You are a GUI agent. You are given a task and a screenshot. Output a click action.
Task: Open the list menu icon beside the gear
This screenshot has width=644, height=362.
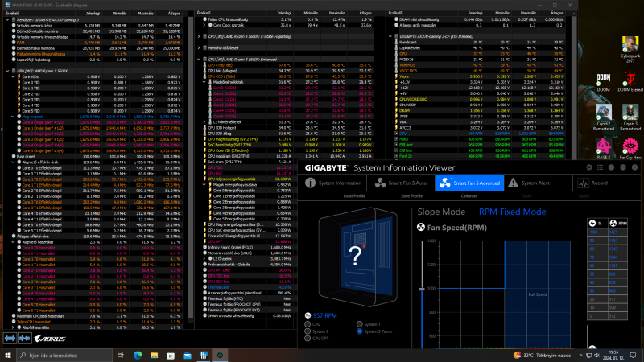point(600,167)
